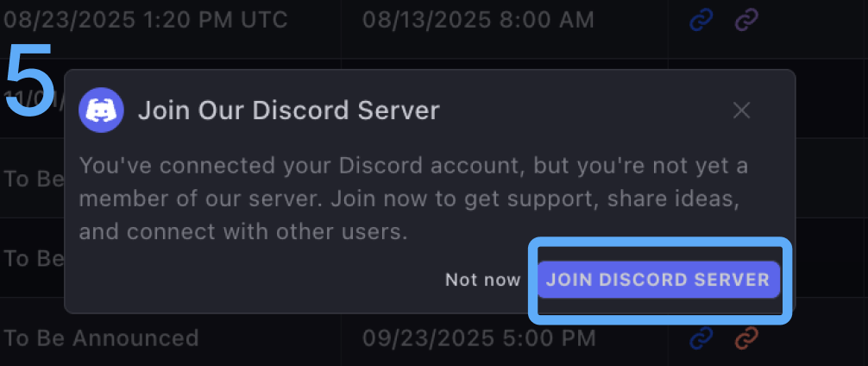Screen dimensions: 868x366
Task: Open the purple link icon in 08/13/2025 row
Action: tap(746, 21)
